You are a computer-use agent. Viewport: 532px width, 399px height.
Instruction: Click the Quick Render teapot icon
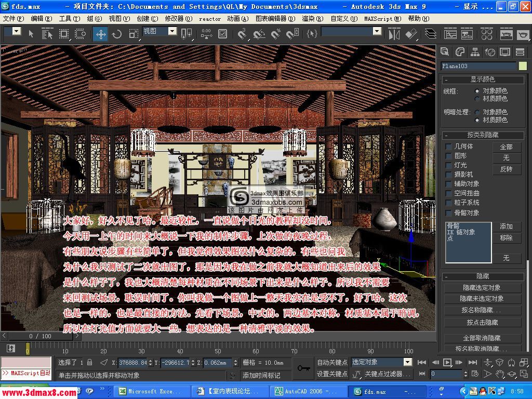coord(523,34)
